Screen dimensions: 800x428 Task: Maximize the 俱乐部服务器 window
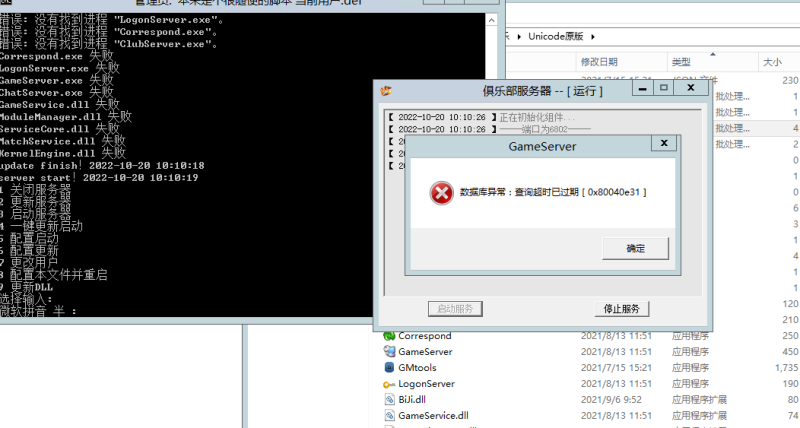point(663,88)
